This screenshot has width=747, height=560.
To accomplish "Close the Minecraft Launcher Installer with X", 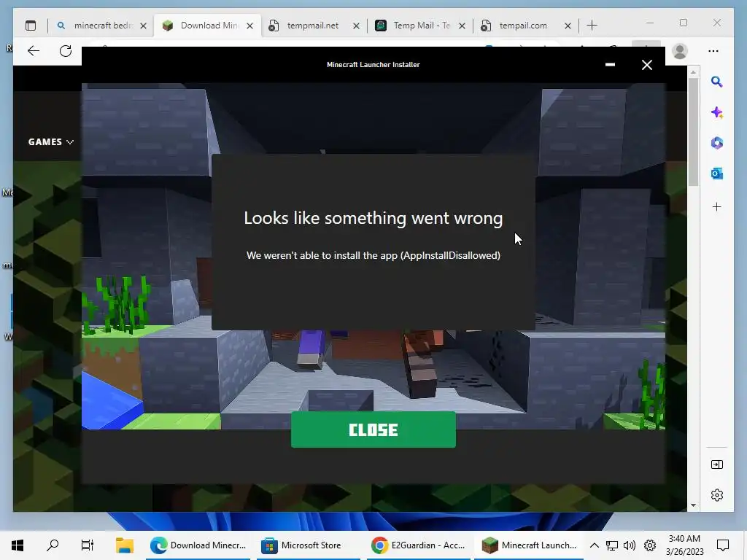I will point(646,65).
